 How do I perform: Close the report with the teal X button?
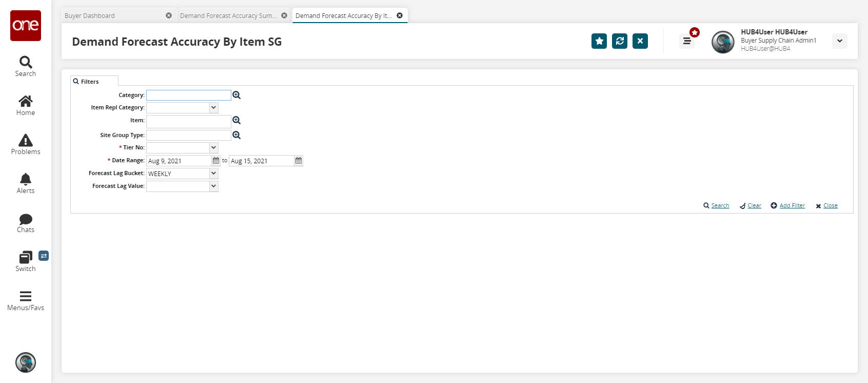(640, 41)
